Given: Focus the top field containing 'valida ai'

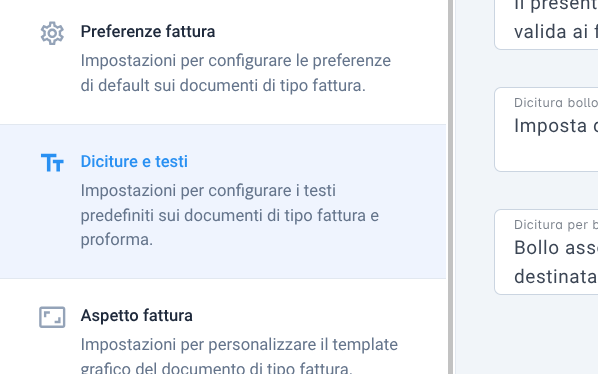Looking at the screenshot, I should [546, 23].
